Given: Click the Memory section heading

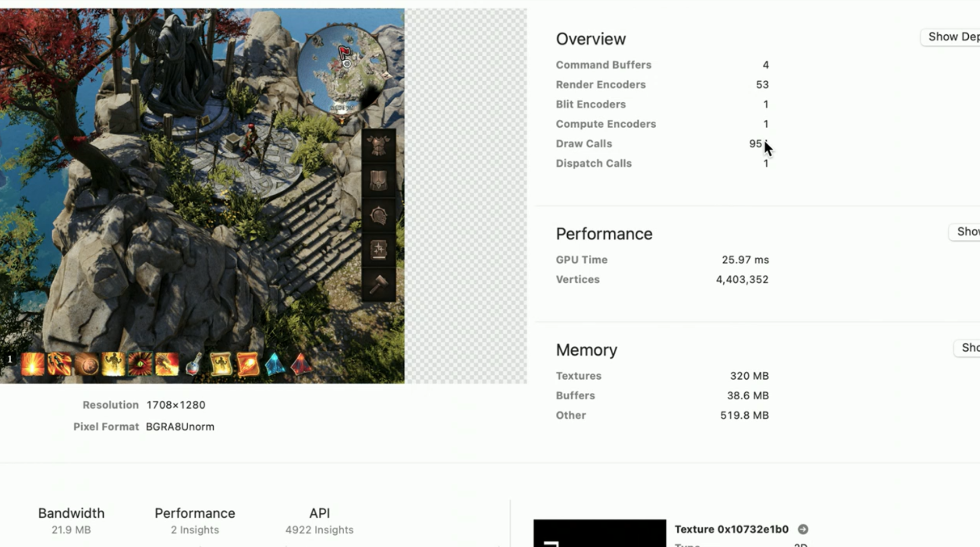Looking at the screenshot, I should [586, 350].
